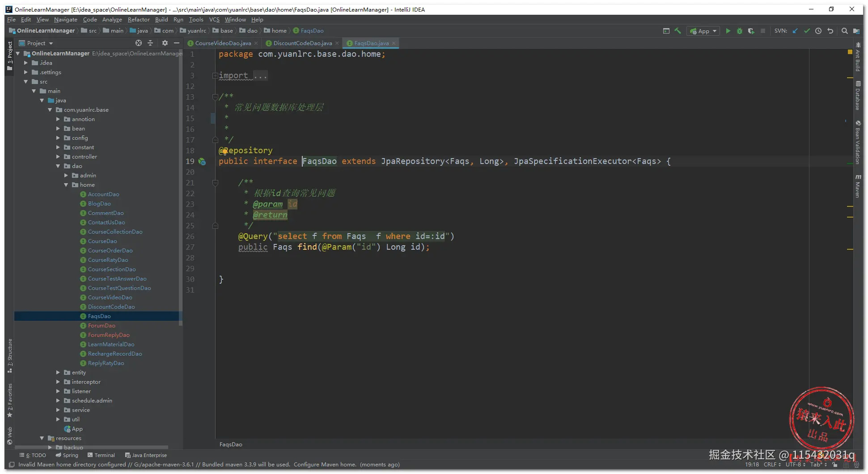The width and height of the screenshot is (868, 474).
Task: Run App with Coverage icon
Action: pos(751,31)
